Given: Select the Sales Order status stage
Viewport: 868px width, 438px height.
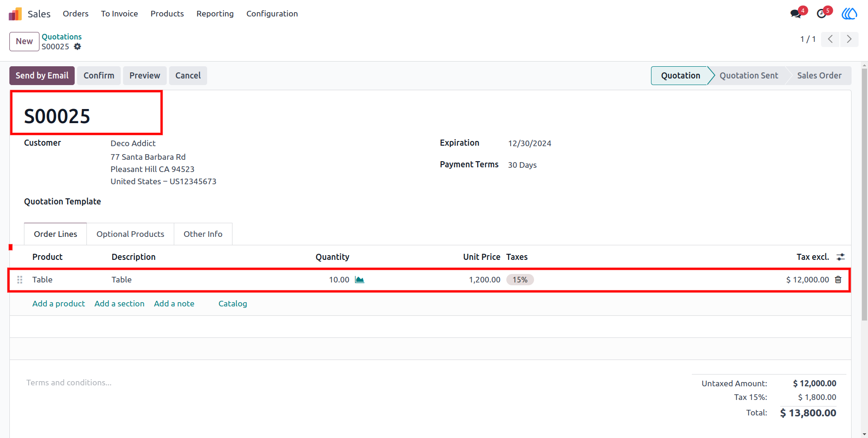Looking at the screenshot, I should pyautogui.click(x=819, y=76).
